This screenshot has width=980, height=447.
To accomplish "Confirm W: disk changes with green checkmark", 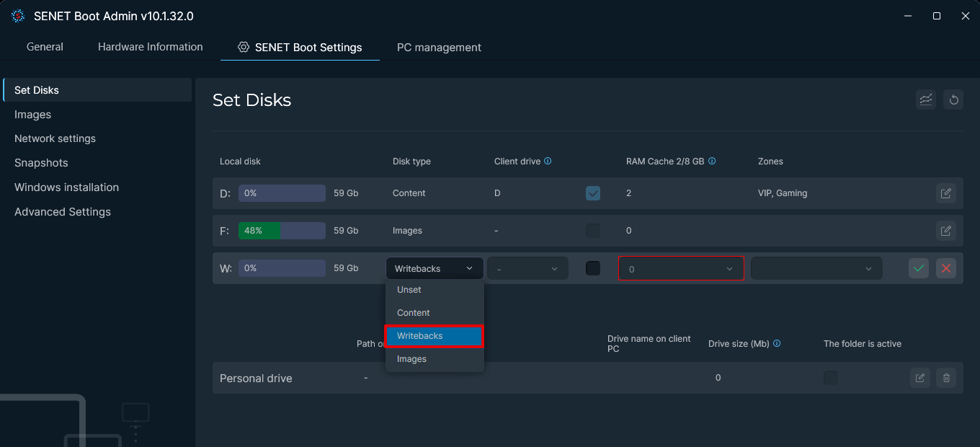I will pos(918,268).
